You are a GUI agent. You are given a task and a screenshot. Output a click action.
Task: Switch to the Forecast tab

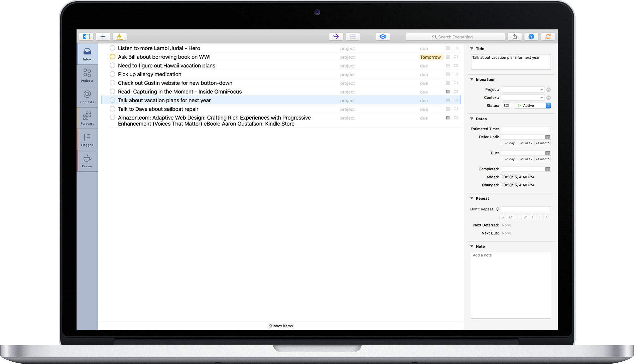click(x=87, y=118)
